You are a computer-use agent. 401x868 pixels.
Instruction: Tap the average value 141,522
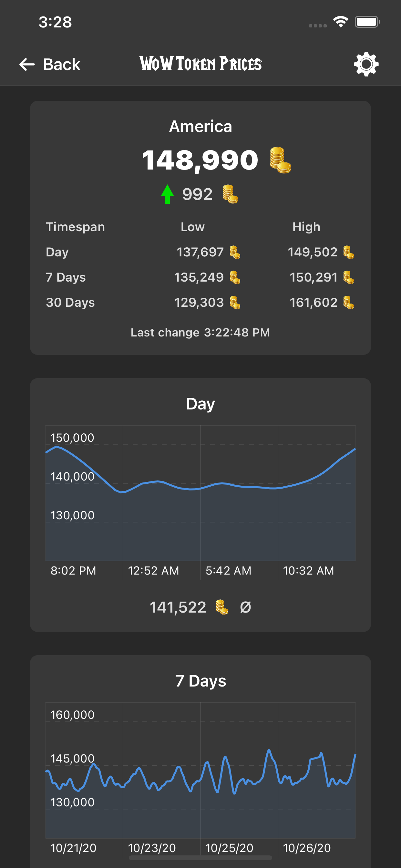pyautogui.click(x=178, y=607)
